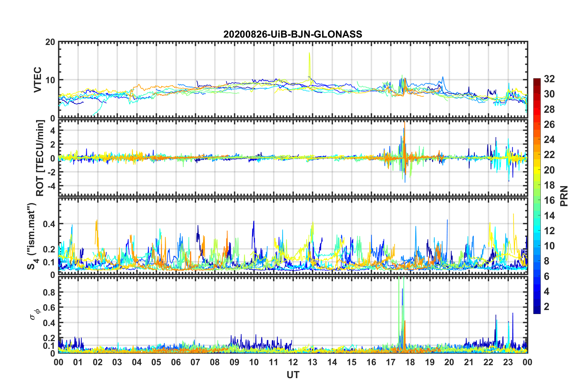Image resolution: width=586 pixels, height=392 pixels.
Task: Select colorbar tick label 16
Action: (x=549, y=200)
